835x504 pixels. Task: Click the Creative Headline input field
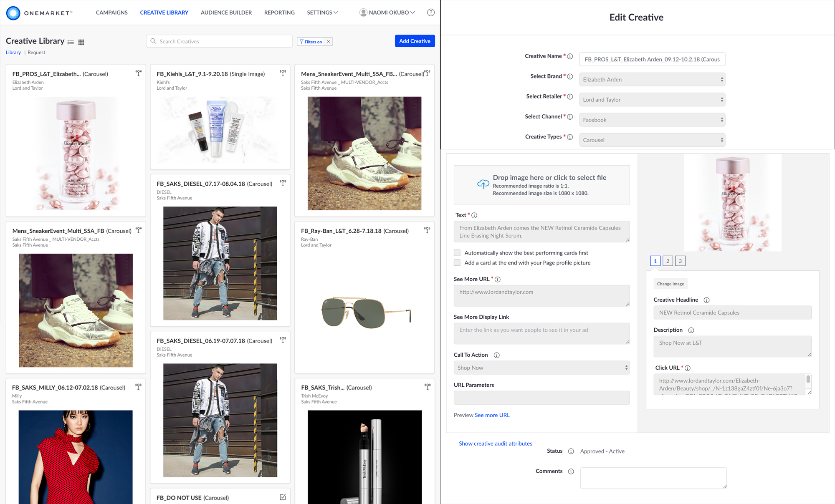732,312
